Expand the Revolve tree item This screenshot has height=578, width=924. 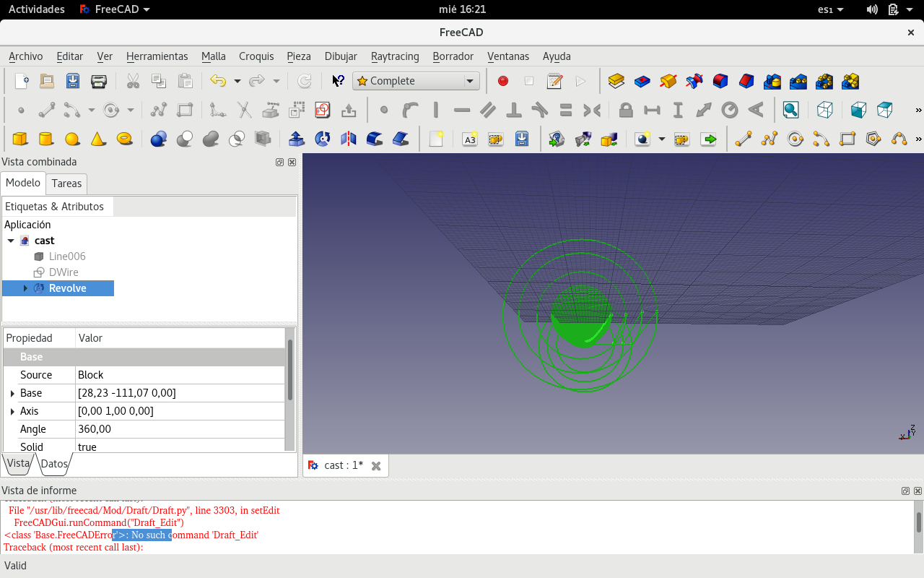click(26, 288)
